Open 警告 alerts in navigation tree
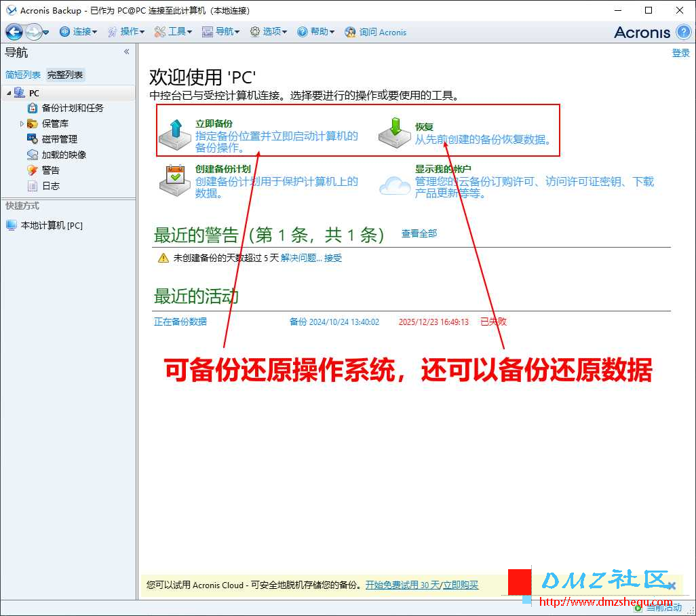The height and width of the screenshot is (616, 696). point(50,170)
